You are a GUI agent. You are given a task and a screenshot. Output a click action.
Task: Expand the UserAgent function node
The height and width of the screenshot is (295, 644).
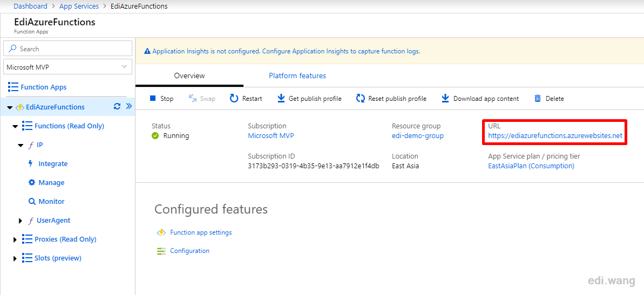(x=21, y=221)
